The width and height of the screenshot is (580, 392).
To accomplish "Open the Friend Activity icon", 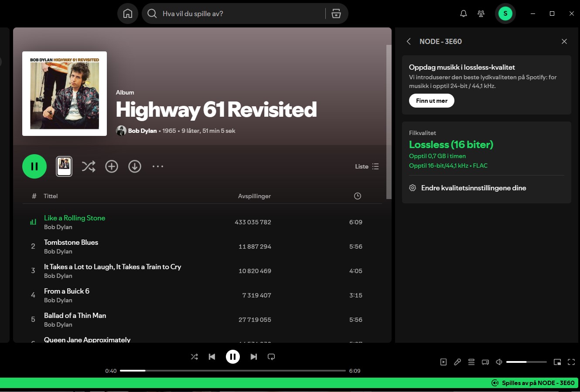I will [x=481, y=14].
